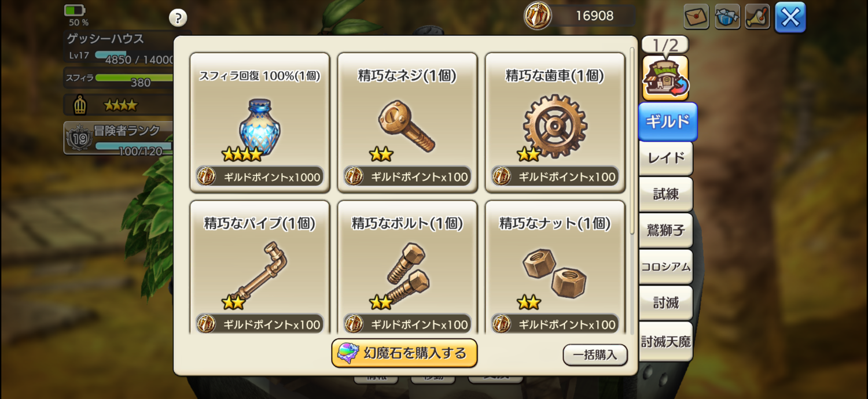This screenshot has height=399, width=868.
Task: Click the 一括購入 bulk purchase button
Action: 595,355
